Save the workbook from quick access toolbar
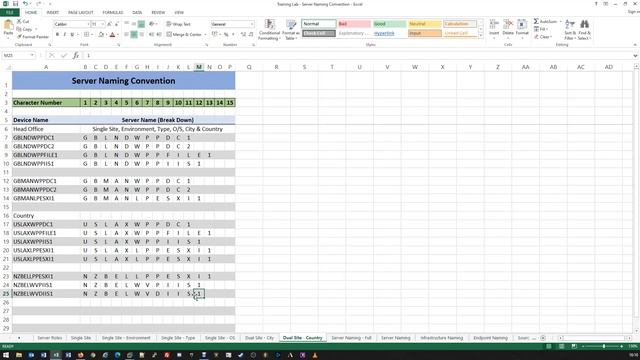 (15, 4)
